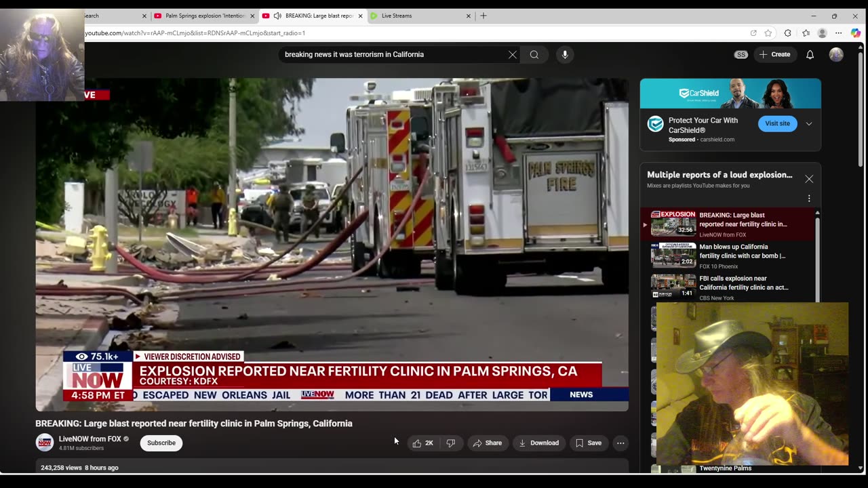Open the browser Extensions puzzle icon
Screen dimensions: 868x488
tap(787, 33)
